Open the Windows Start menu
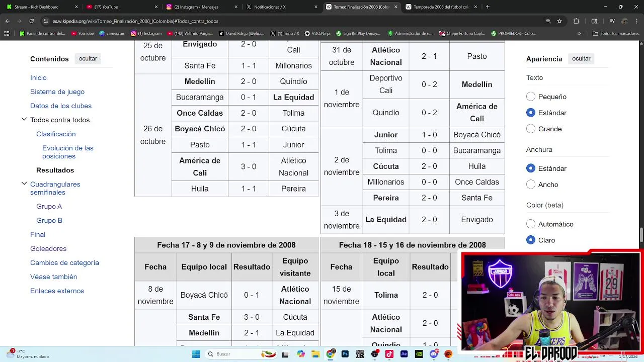644x362 pixels. (196, 354)
